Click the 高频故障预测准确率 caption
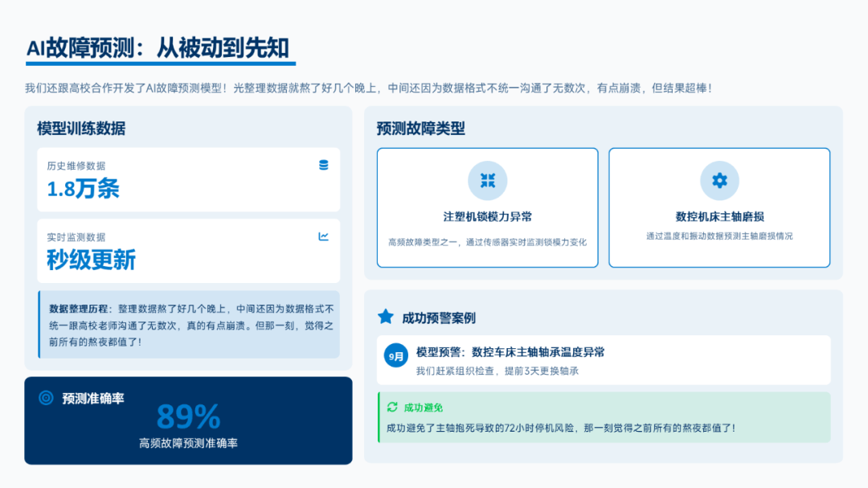 [x=188, y=443]
